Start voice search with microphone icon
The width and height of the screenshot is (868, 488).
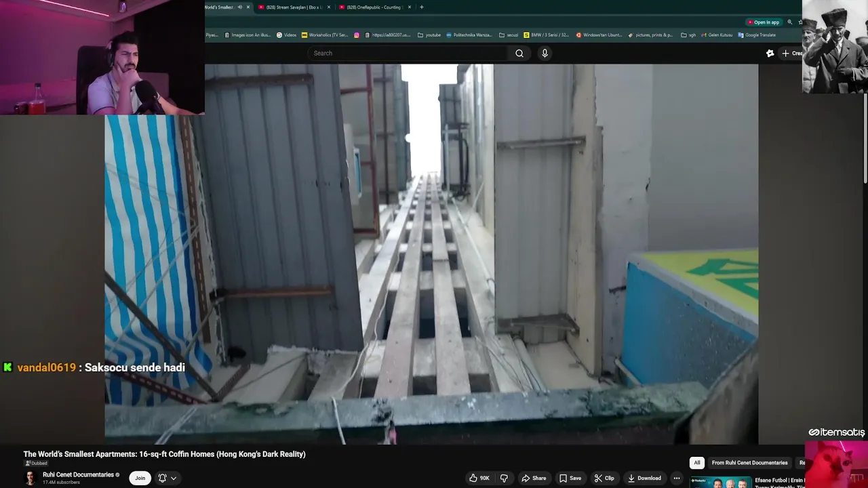[x=545, y=54]
